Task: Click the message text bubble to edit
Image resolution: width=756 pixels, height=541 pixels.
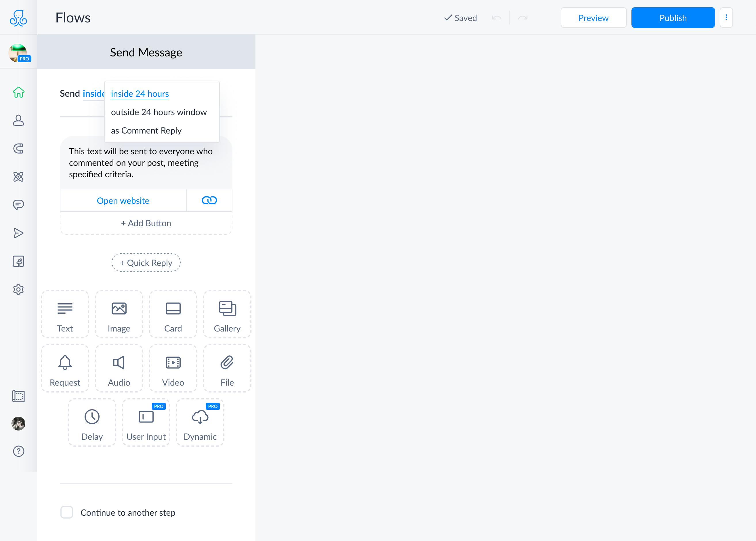Action: click(146, 163)
